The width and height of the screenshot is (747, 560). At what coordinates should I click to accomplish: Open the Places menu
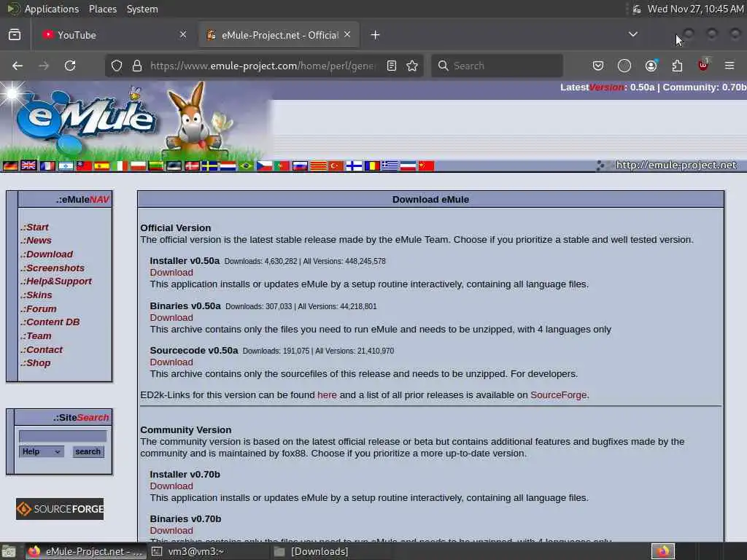point(102,9)
